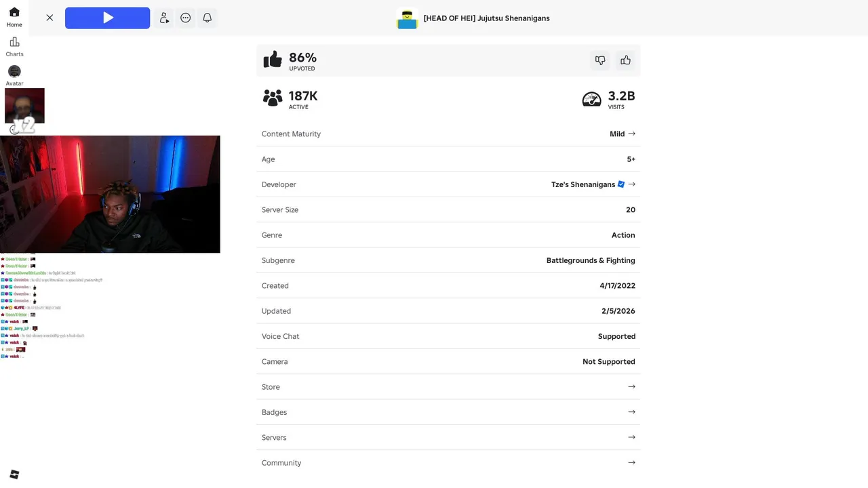Select the 187K active count
868x488 pixels.
(x=303, y=96)
